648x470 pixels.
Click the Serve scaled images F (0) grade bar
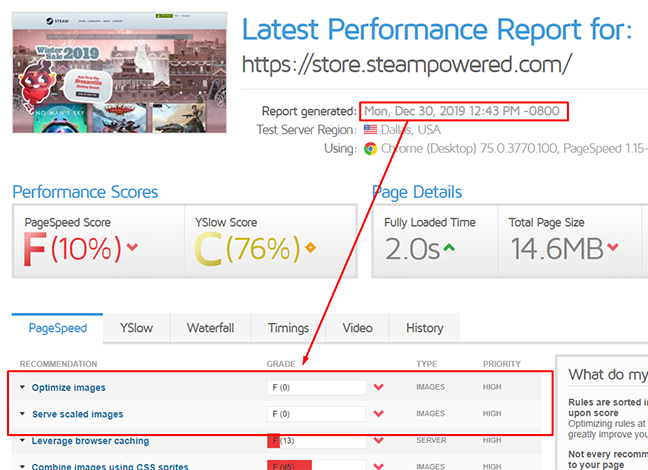[x=317, y=414]
